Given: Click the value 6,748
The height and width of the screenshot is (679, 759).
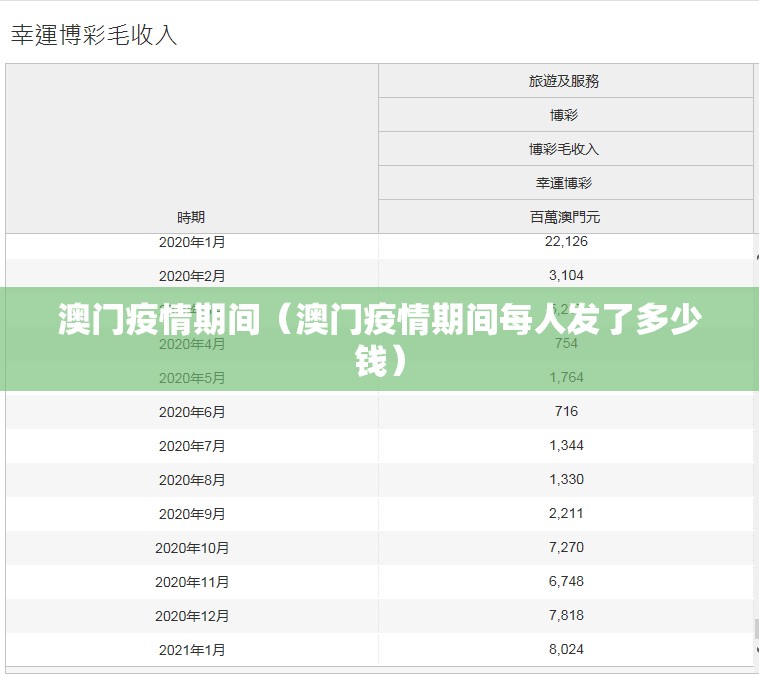Looking at the screenshot, I should click(566, 581).
